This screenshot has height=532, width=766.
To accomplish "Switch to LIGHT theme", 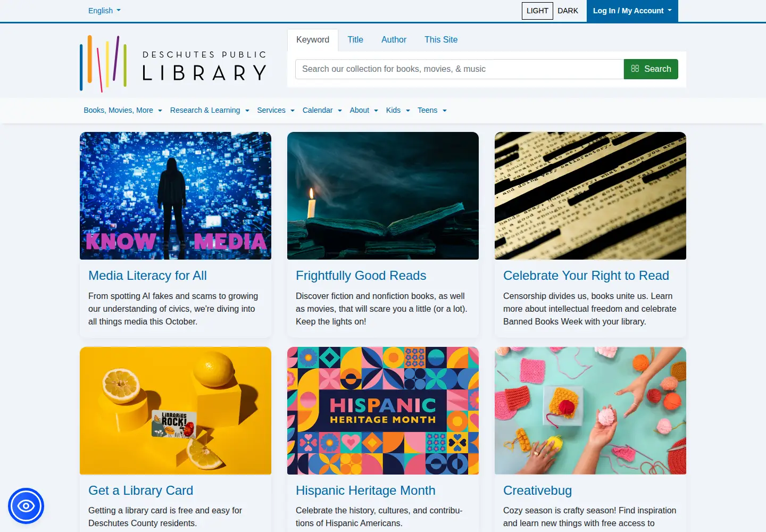I will click(537, 11).
